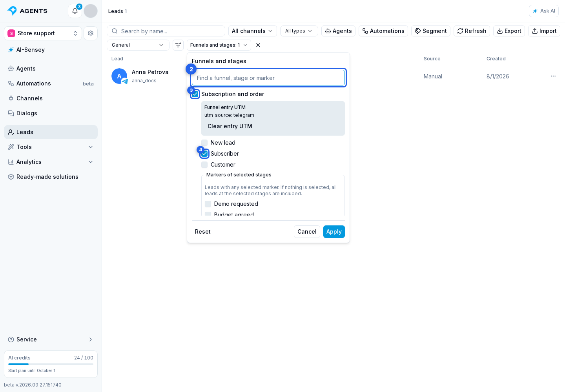Toggle the Funnels and stages filter dropdown
Screen dimensions: 565x392
pos(219,45)
